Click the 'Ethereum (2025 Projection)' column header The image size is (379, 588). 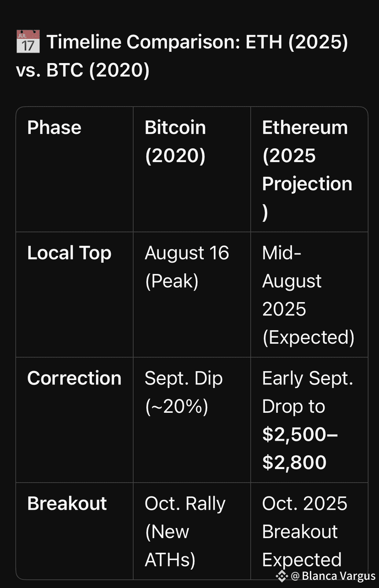pyautogui.click(x=307, y=170)
